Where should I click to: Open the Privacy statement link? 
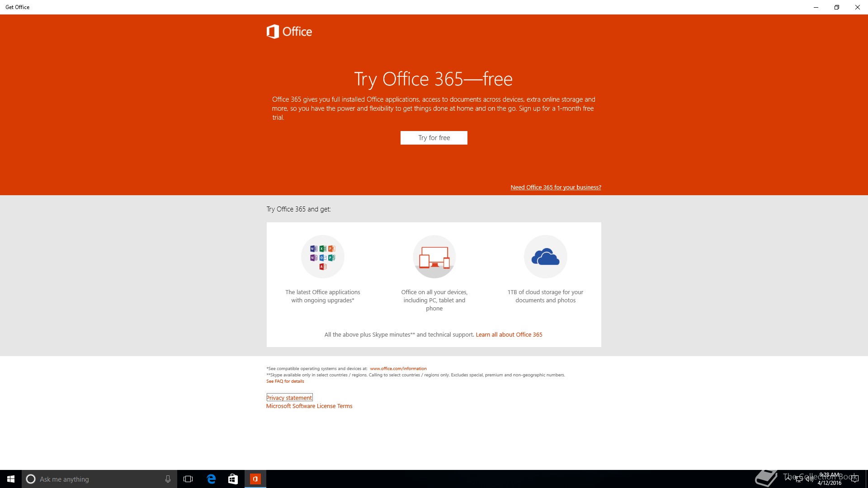coord(289,398)
